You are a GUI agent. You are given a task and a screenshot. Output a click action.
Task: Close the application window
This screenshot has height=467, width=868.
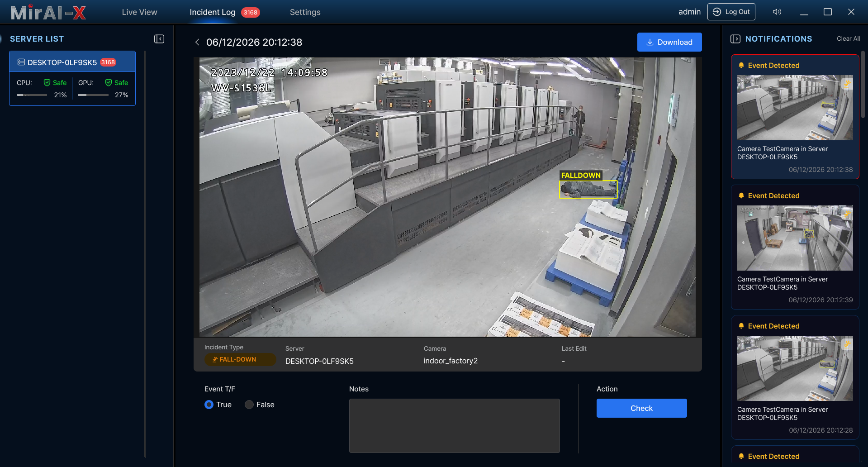tap(851, 12)
